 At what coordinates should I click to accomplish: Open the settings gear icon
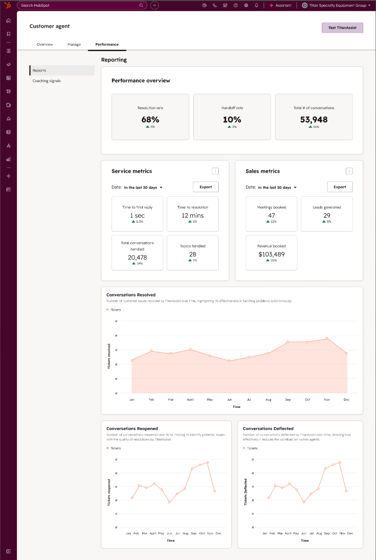(246, 5)
